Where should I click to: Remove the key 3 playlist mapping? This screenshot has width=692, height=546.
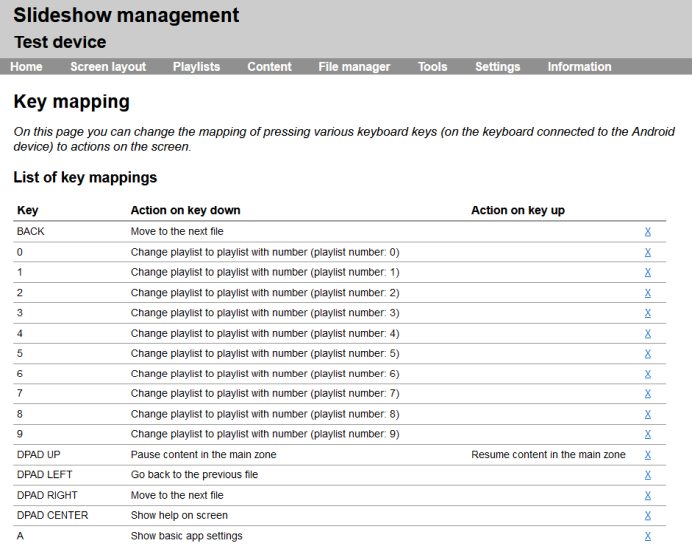[648, 313]
